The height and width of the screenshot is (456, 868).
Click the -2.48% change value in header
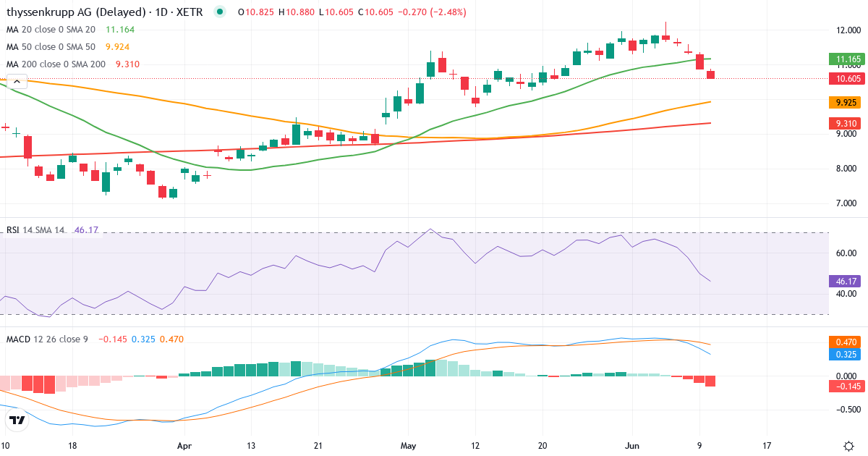click(448, 12)
